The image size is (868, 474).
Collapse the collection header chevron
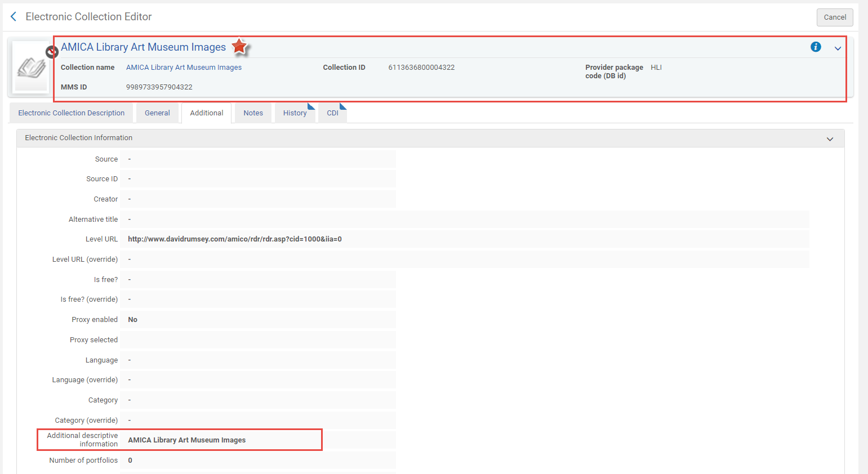click(838, 48)
